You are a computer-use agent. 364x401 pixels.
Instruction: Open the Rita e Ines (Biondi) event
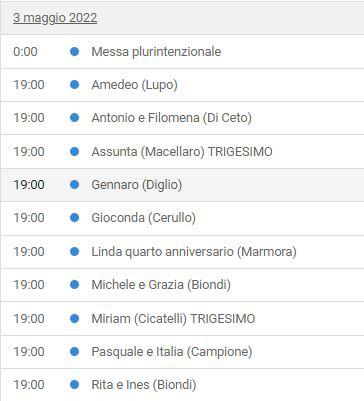click(144, 385)
